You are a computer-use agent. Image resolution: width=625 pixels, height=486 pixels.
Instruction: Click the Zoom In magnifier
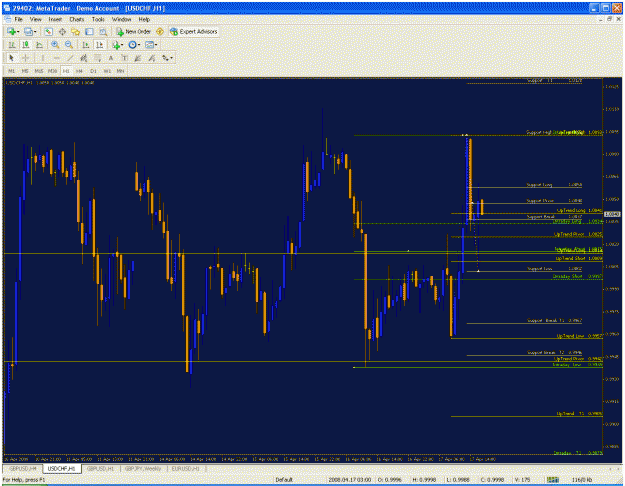coord(55,45)
